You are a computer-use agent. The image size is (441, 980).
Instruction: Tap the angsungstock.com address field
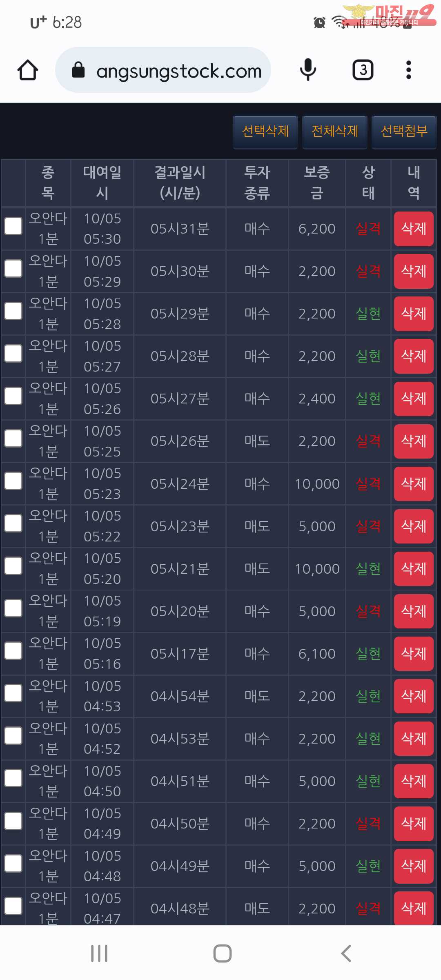[x=178, y=71]
